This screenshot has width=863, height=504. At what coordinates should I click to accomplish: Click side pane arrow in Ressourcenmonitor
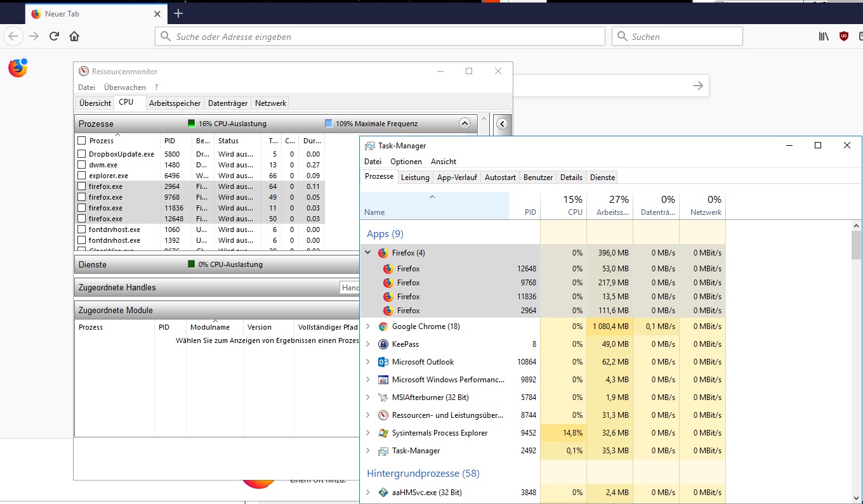(502, 124)
